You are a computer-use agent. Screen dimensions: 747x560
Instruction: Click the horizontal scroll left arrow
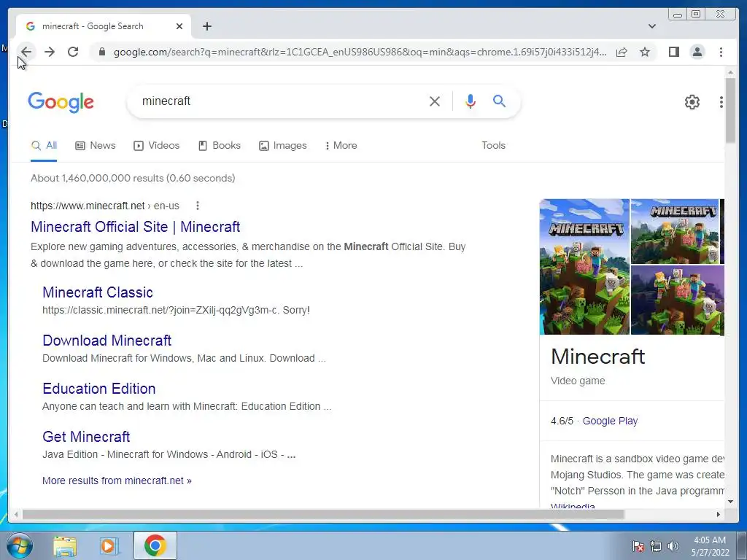tap(17, 514)
